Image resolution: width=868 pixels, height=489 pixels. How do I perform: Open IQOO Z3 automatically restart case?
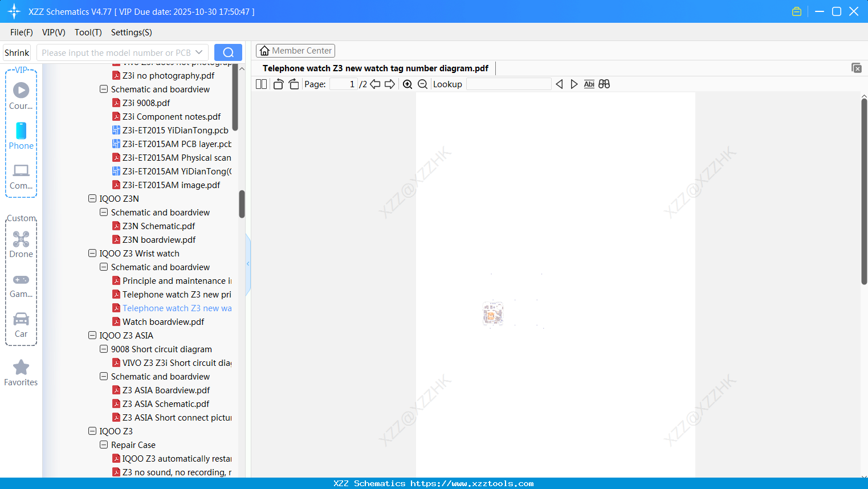point(172,459)
